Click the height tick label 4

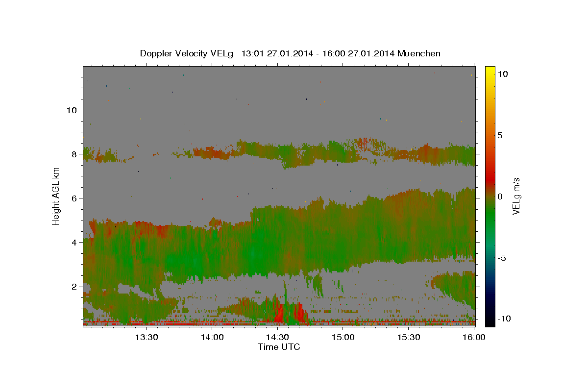pyautogui.click(x=74, y=242)
